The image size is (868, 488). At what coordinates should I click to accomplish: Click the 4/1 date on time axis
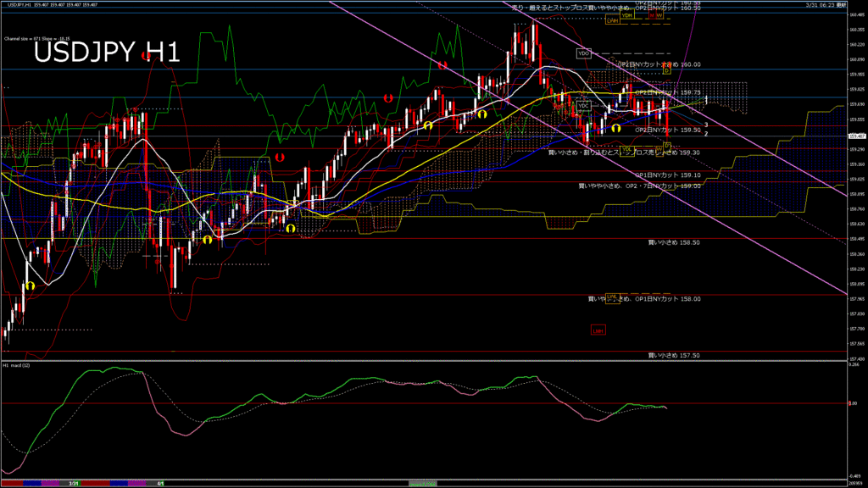coord(160,483)
